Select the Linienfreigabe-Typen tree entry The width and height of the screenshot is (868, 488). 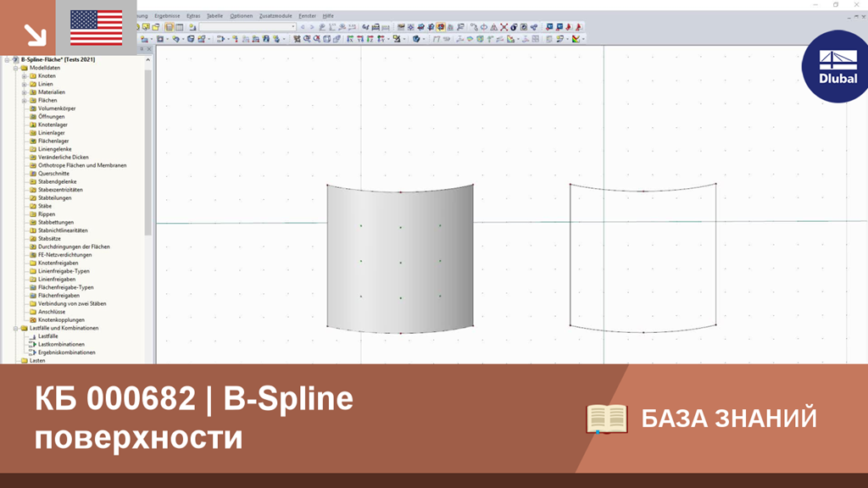[x=64, y=271]
